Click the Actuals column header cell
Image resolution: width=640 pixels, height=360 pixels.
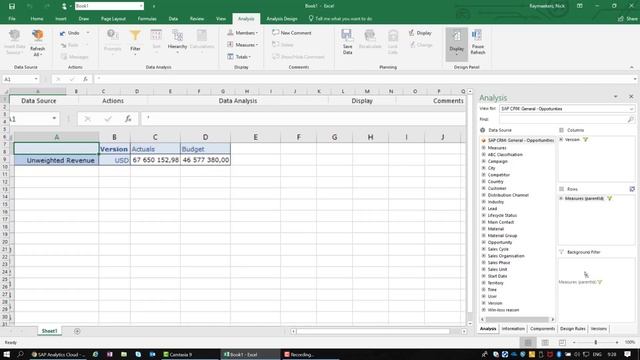155,149
